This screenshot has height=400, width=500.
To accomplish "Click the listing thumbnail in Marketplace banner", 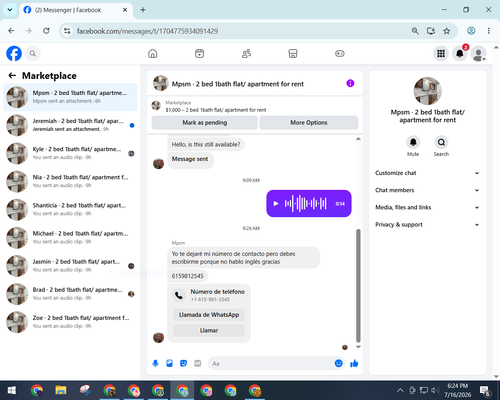I will coord(156,106).
